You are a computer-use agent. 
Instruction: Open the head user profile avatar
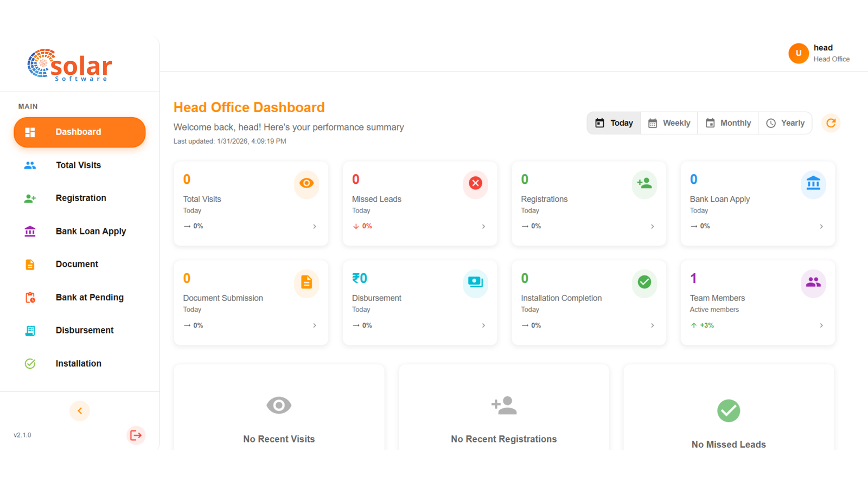point(799,53)
